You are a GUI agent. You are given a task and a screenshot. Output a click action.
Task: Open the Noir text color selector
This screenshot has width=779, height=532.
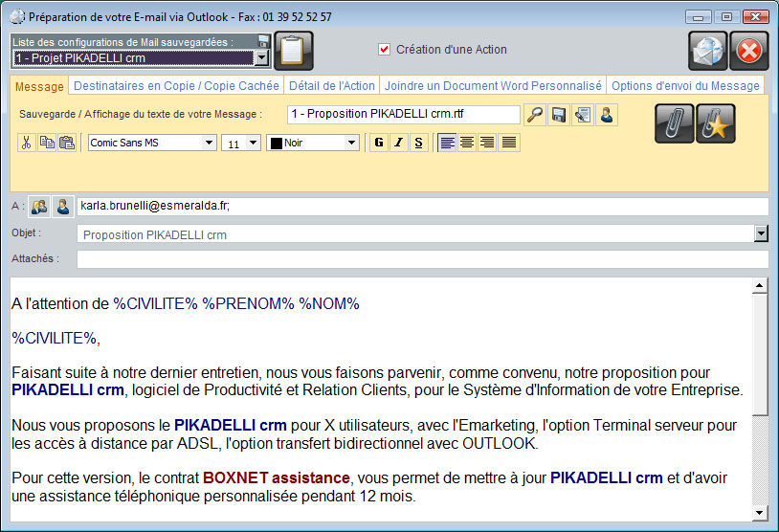[x=313, y=143]
